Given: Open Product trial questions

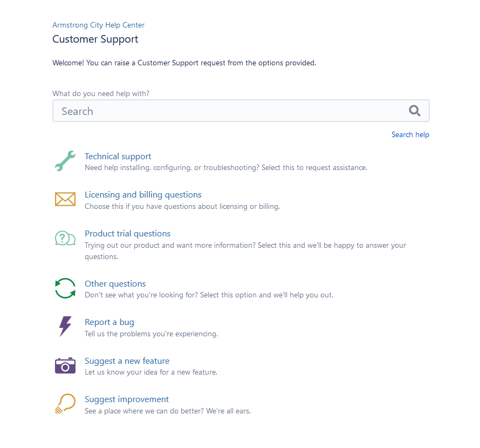Looking at the screenshot, I should coord(127,233).
